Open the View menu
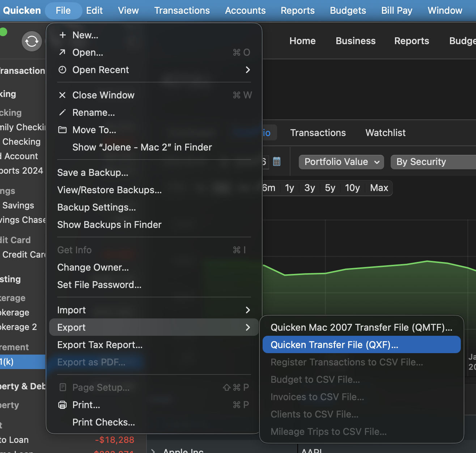476x453 pixels. pos(128,10)
